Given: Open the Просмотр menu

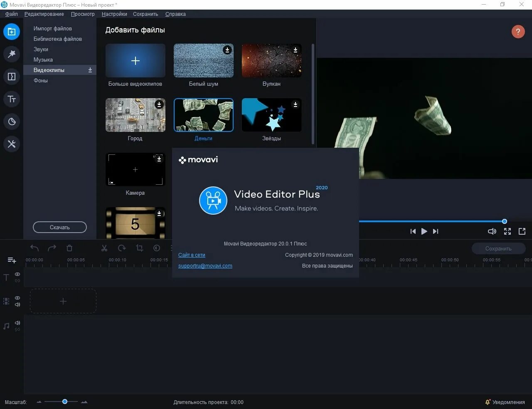Looking at the screenshot, I should click(83, 14).
